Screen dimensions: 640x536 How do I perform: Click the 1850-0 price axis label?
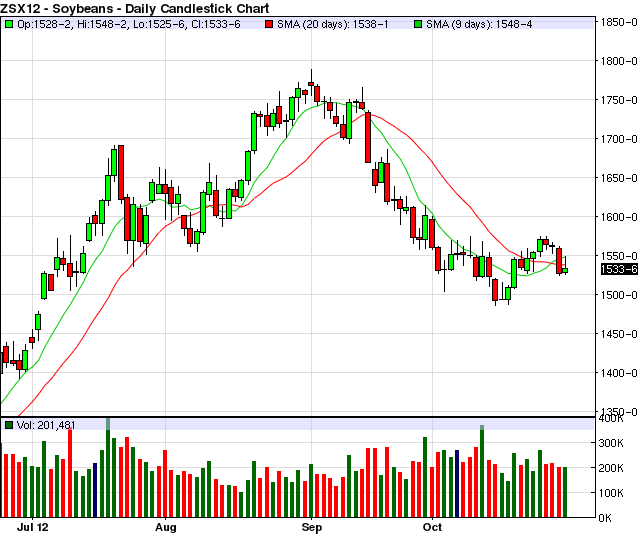click(x=619, y=22)
